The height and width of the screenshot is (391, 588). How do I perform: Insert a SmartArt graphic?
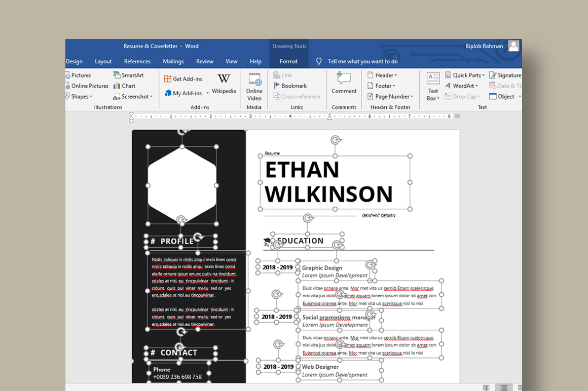tap(128, 75)
